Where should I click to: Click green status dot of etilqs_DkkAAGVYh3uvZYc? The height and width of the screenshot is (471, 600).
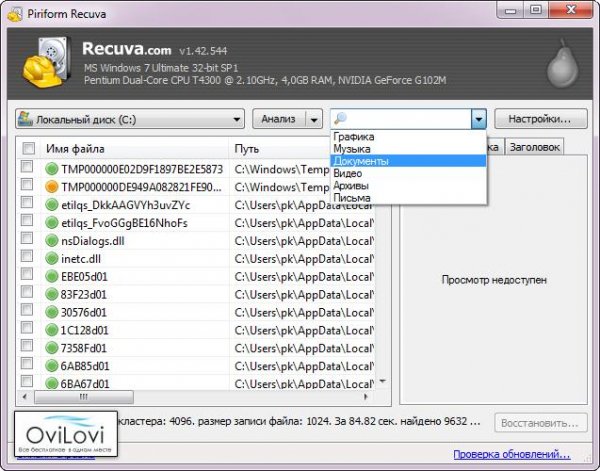coord(52,205)
